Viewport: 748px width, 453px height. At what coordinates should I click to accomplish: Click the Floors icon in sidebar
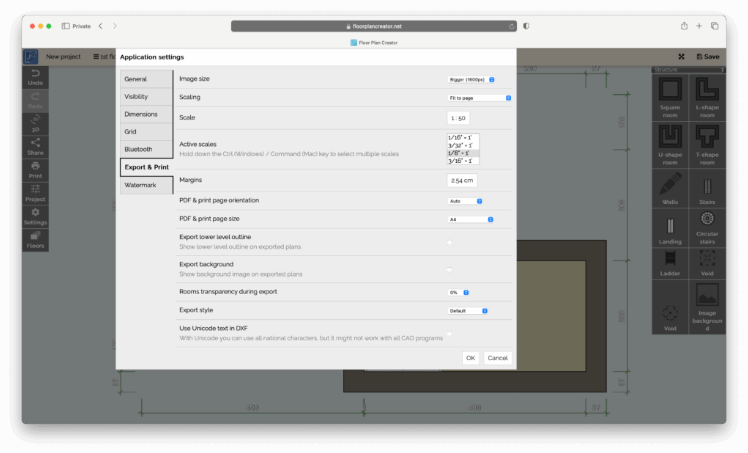[35, 238]
